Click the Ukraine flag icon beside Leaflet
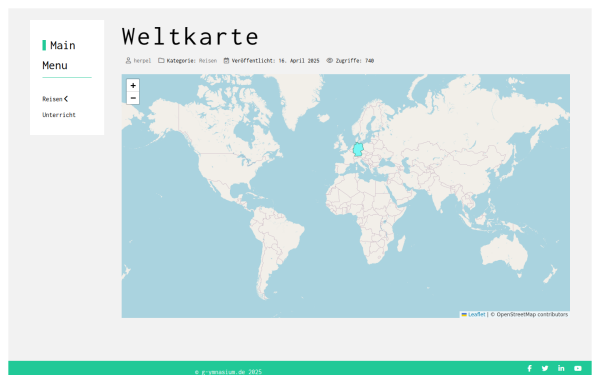 pos(464,315)
